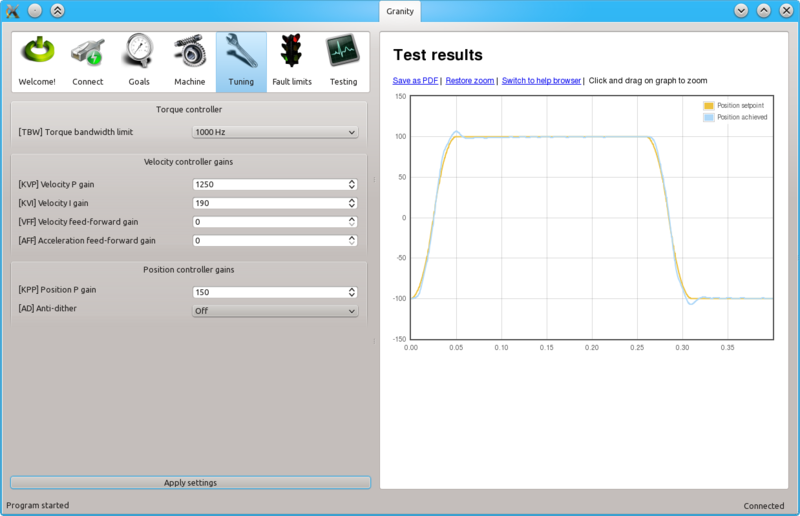
Task: Click the [KVI] Velocity I gain label
Action: (x=53, y=203)
